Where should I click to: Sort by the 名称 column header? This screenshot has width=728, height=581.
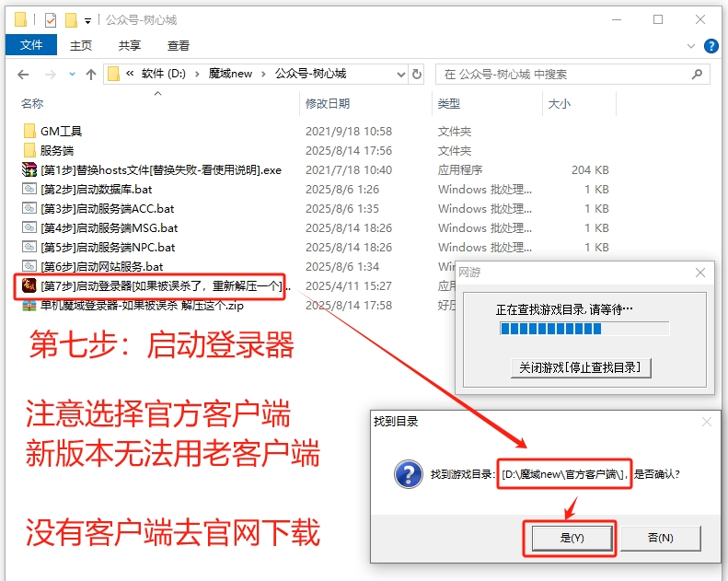tap(32, 103)
